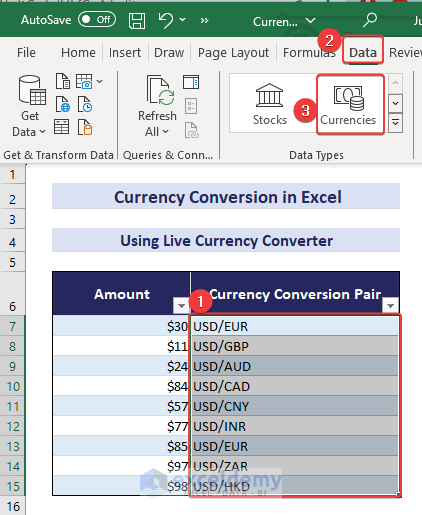Click the Data Types gallery scroll-down arrow
This screenshot has width=422, height=515.
(395, 103)
